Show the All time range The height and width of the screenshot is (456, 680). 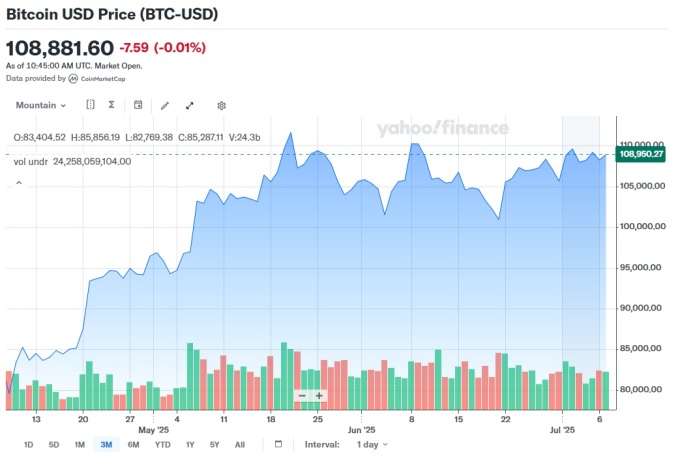tap(240, 444)
